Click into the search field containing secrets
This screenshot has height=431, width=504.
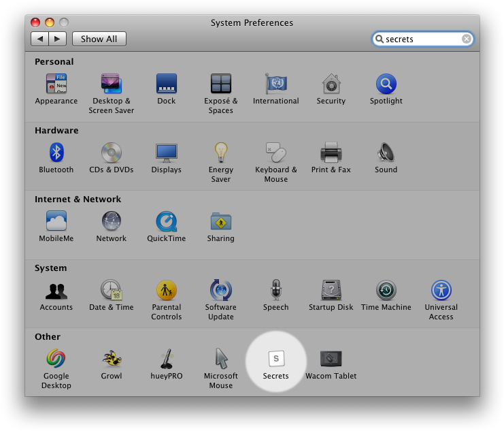pyautogui.click(x=422, y=39)
